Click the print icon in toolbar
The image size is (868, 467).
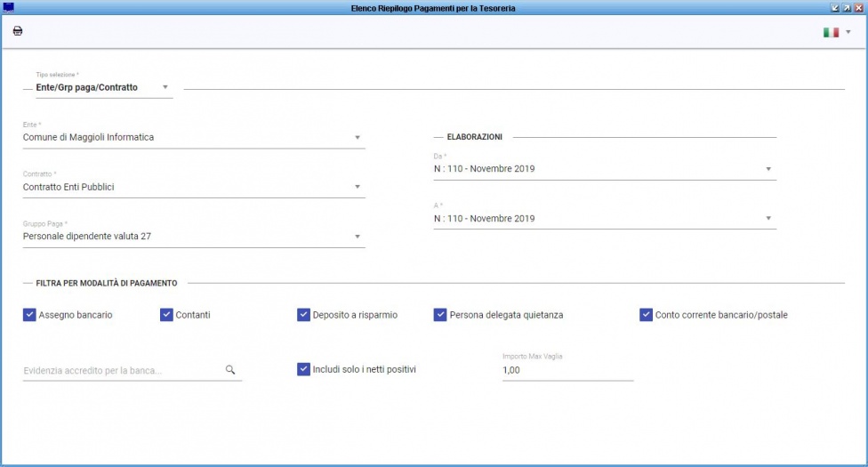click(18, 31)
